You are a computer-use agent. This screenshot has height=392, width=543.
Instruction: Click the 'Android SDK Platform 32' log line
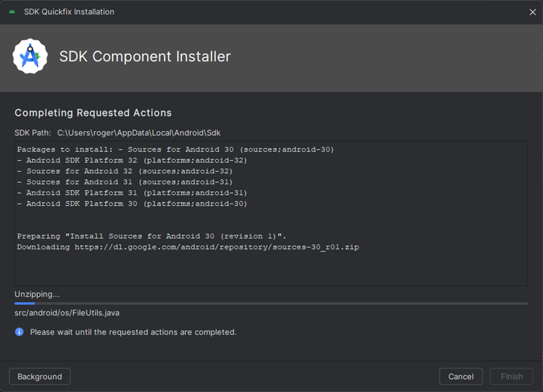pos(132,160)
